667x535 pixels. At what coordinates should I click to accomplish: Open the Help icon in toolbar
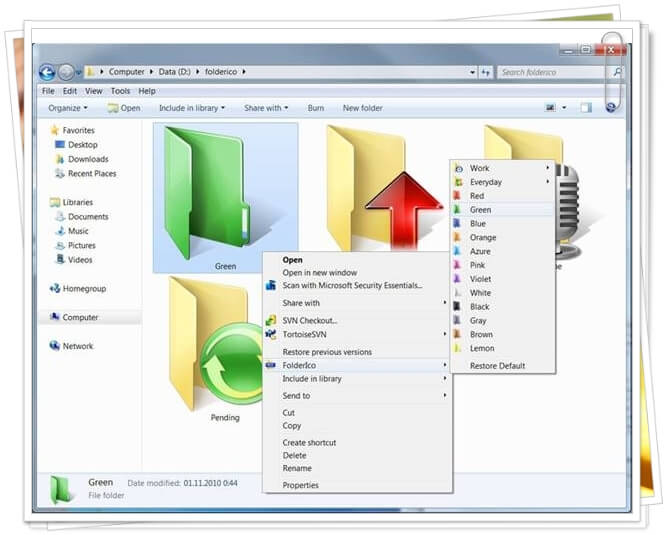tap(611, 108)
